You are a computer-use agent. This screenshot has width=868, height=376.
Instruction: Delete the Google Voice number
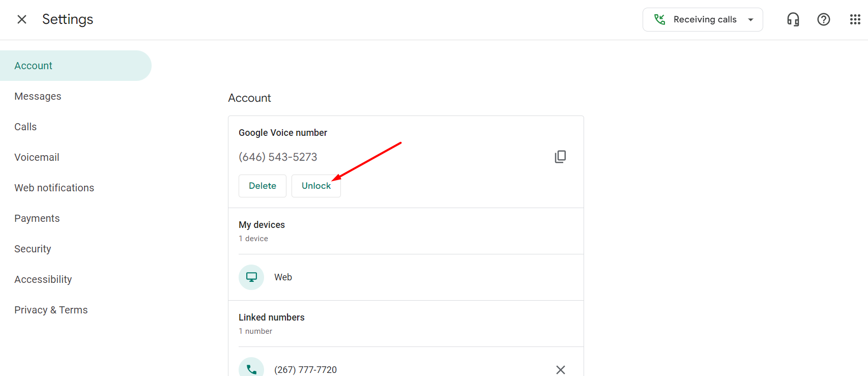tap(263, 186)
